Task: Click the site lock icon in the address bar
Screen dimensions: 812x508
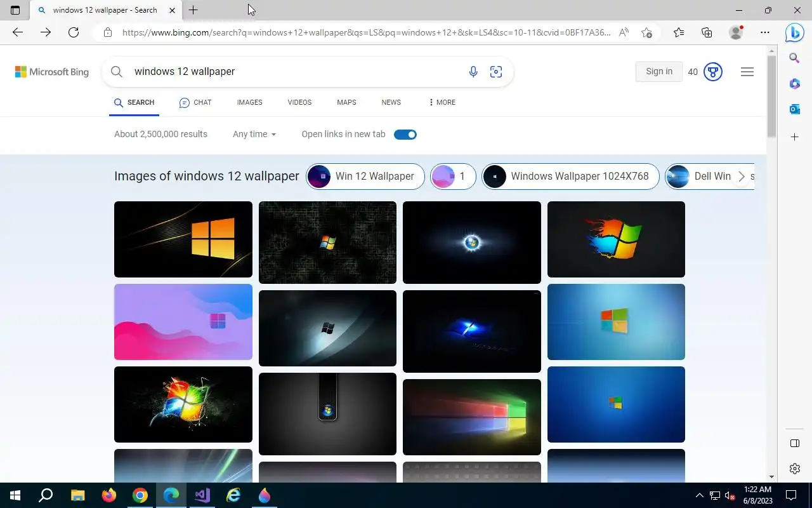Action: pos(108,32)
